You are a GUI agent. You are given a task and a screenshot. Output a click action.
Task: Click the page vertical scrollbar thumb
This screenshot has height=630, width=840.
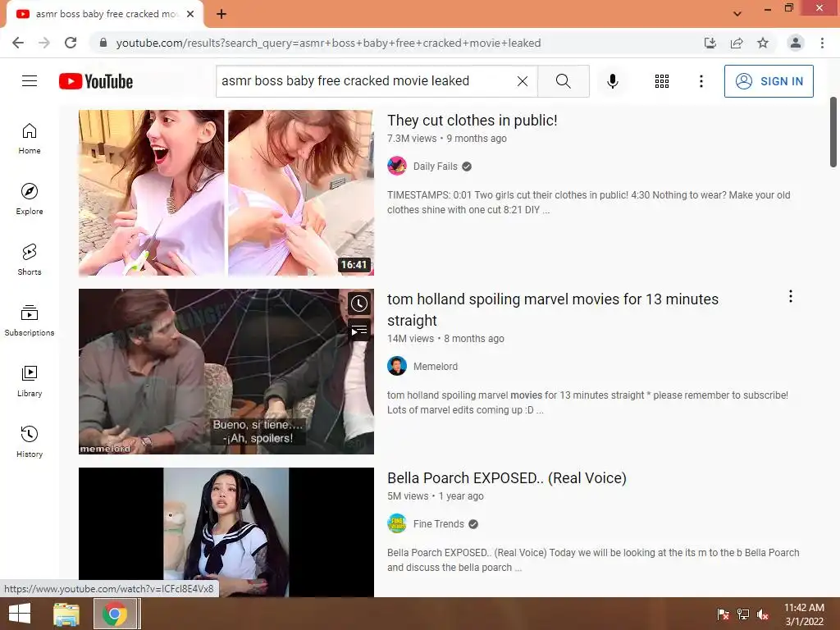pyautogui.click(x=833, y=132)
